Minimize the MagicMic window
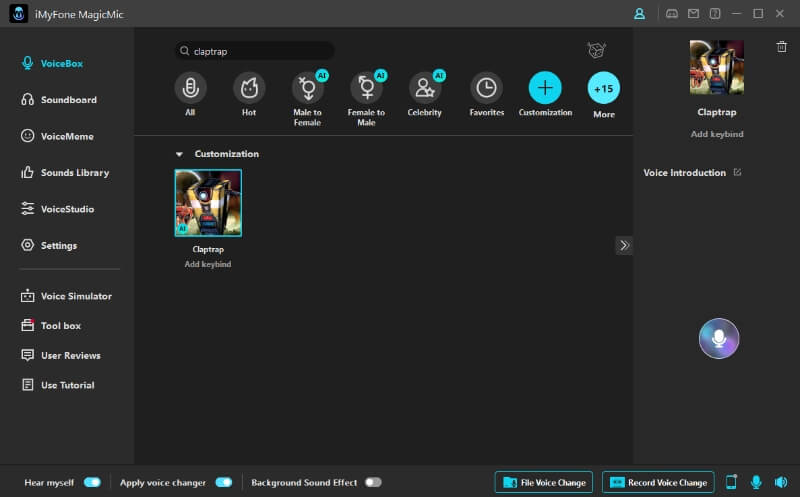 click(x=736, y=14)
